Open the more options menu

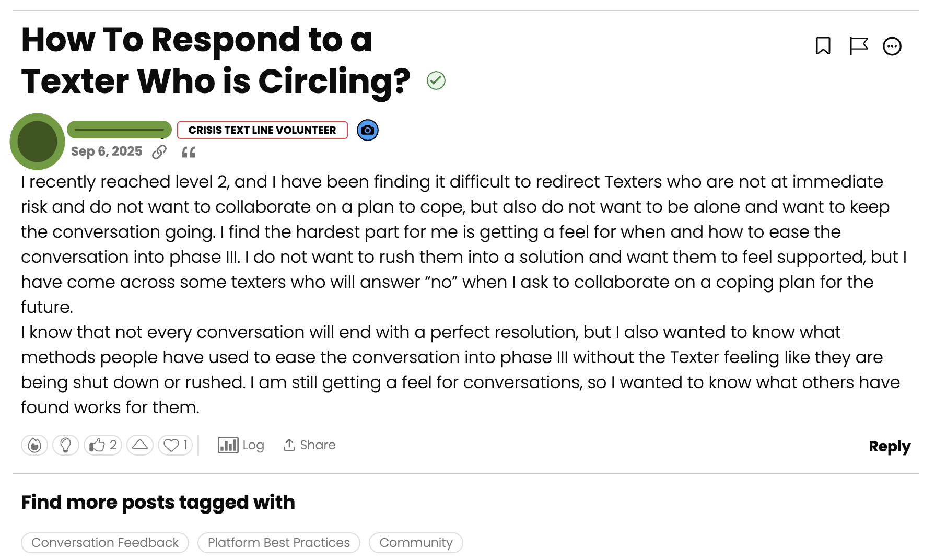point(893,46)
